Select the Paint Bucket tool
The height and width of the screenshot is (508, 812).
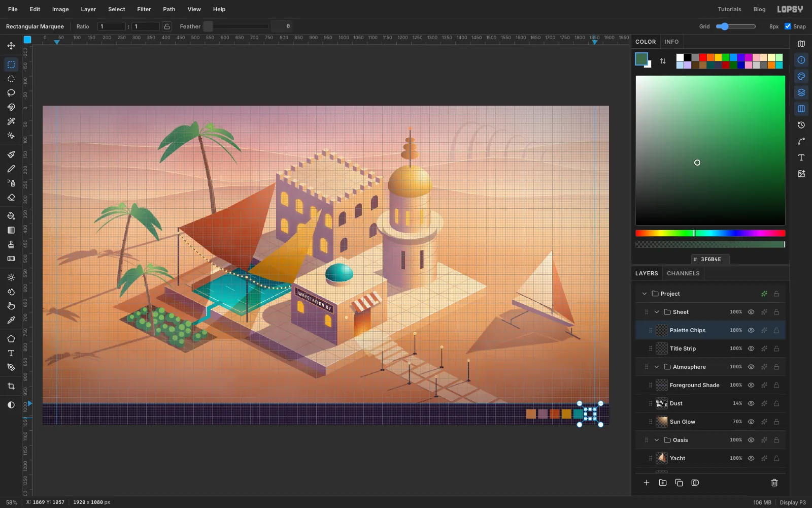pos(11,216)
